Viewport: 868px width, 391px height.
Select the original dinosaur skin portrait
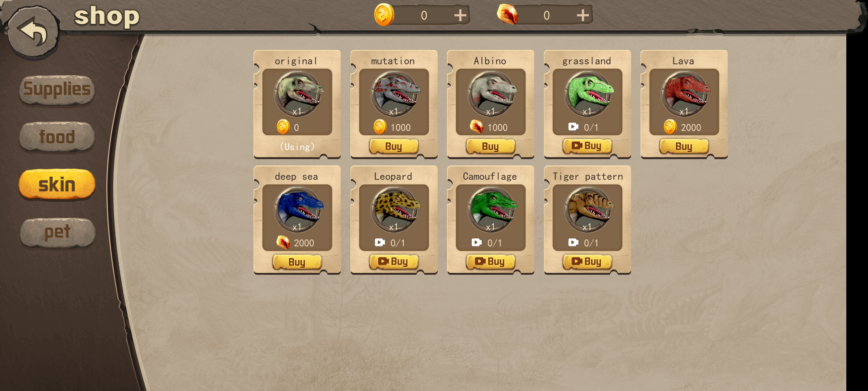coord(298,93)
